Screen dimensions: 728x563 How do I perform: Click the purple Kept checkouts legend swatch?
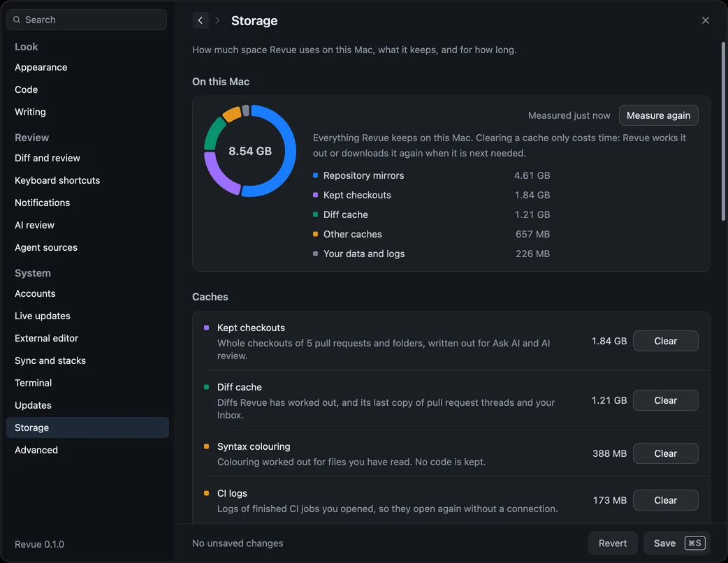[315, 195]
